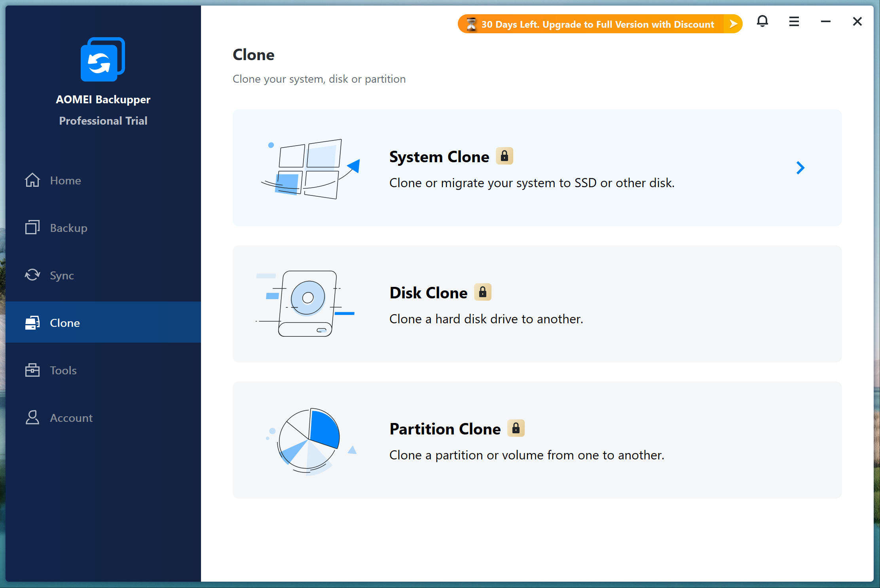
Task: Select the Clone section label
Action: (65, 323)
